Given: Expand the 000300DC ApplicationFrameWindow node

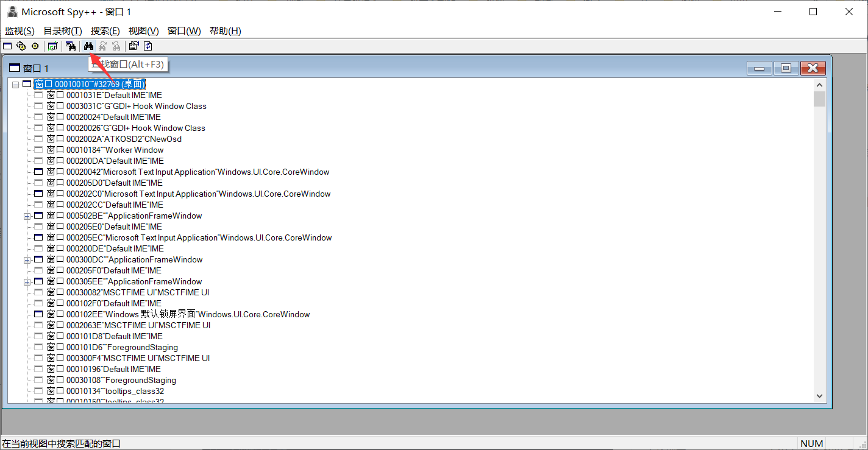Looking at the screenshot, I should [27, 259].
